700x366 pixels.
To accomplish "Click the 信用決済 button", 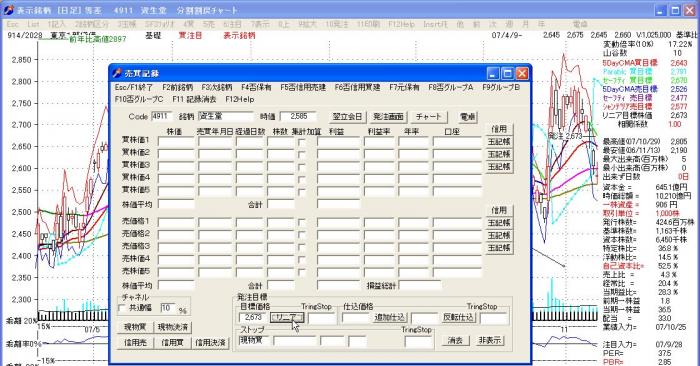I will click(210, 343).
